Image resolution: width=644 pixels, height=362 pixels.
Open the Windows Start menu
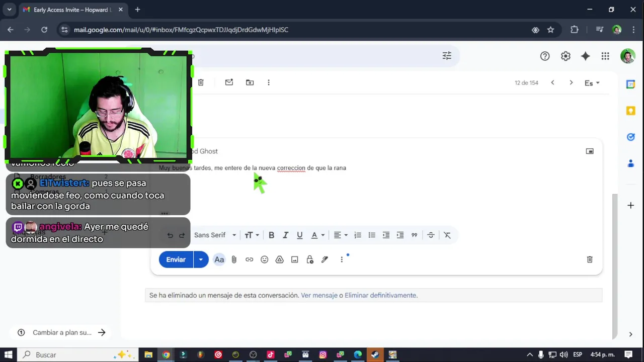click(10, 354)
